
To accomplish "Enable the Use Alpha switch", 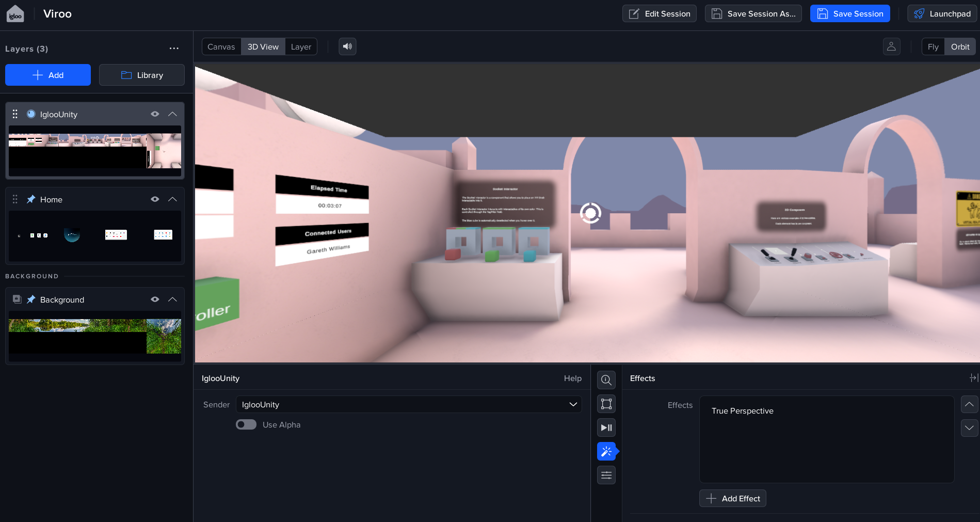I will (x=246, y=424).
